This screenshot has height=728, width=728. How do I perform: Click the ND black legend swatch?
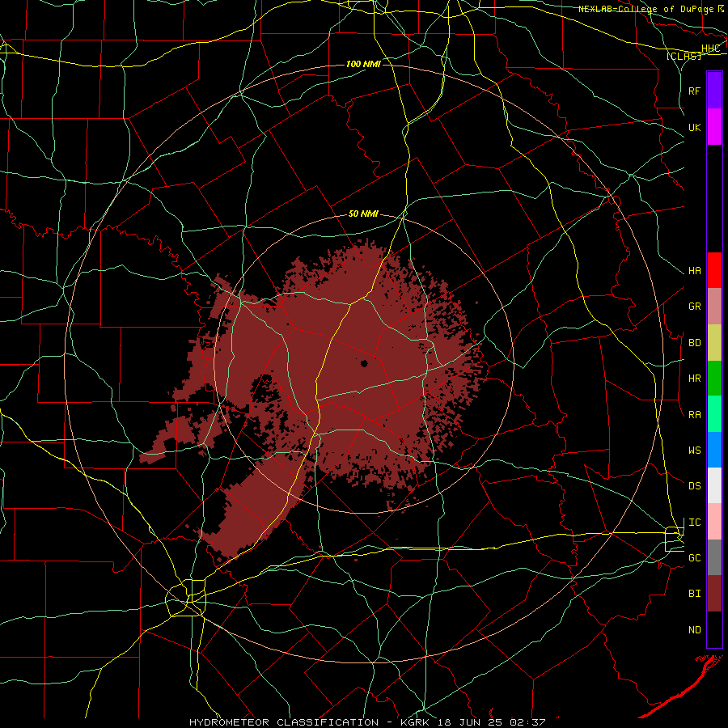[x=714, y=629]
